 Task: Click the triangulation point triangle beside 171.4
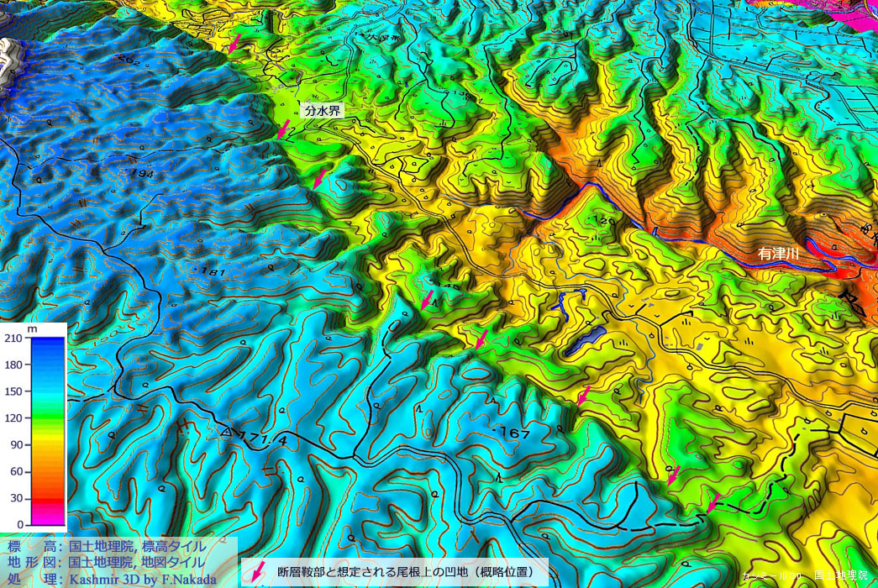(226, 433)
